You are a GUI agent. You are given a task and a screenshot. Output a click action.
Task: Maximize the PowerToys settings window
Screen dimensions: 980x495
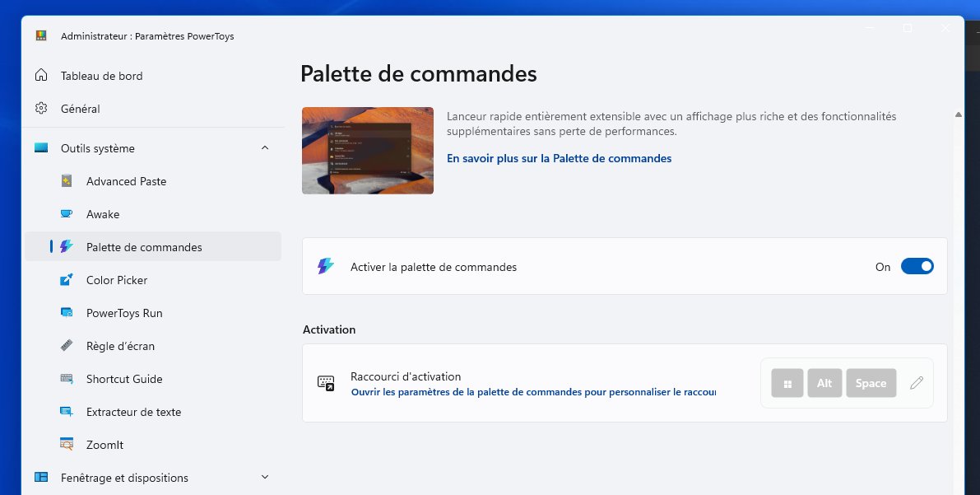click(x=908, y=28)
